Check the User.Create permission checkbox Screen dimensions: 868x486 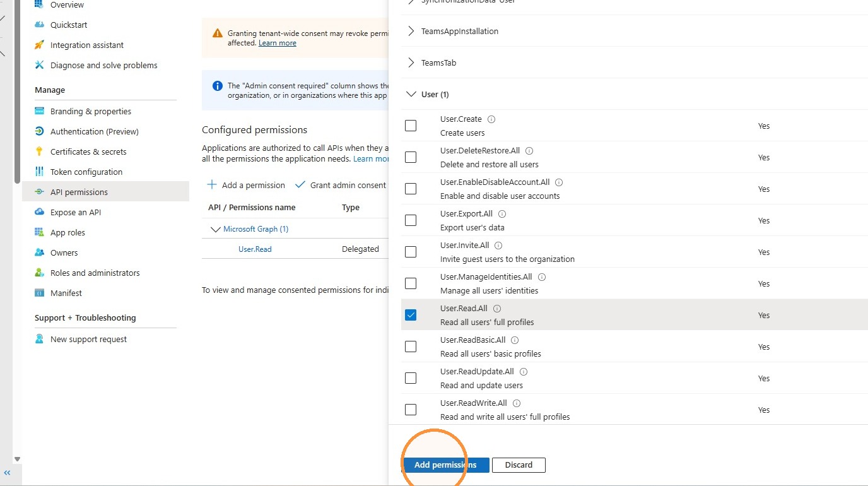click(x=411, y=126)
